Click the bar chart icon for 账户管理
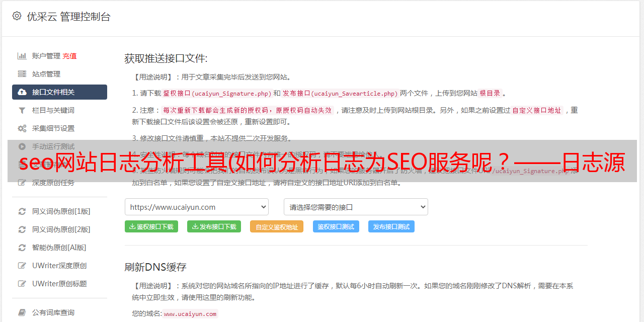This screenshot has width=644, height=322. (22, 56)
